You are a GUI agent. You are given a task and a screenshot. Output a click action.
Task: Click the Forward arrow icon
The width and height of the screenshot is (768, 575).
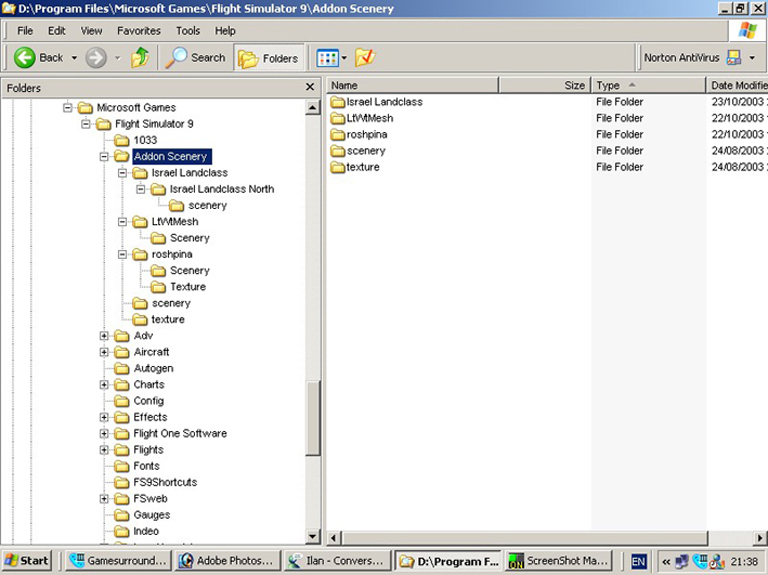(x=96, y=58)
